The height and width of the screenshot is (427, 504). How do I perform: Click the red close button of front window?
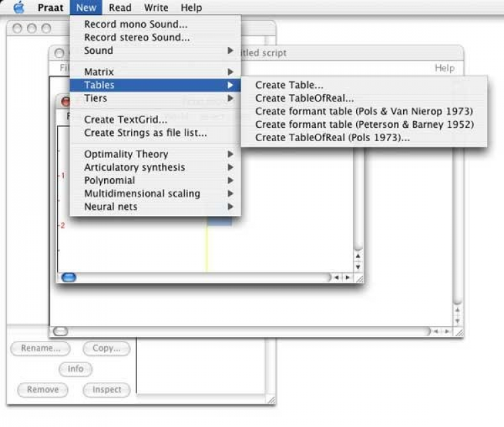pyautogui.click(x=65, y=102)
